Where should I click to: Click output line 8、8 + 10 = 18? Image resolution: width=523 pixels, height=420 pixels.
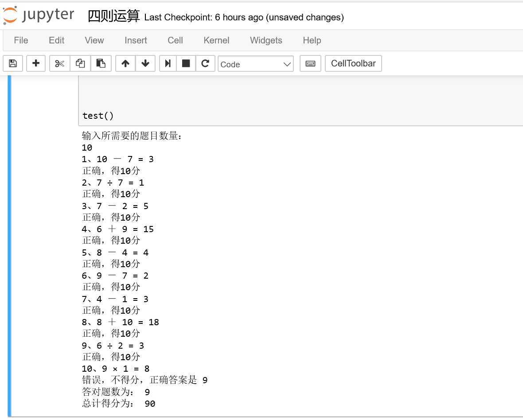pos(121,322)
